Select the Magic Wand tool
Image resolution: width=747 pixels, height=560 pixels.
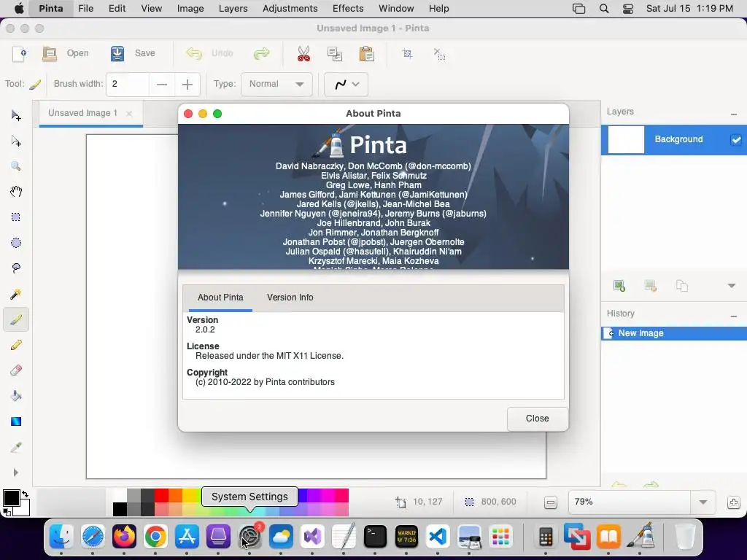click(16, 294)
